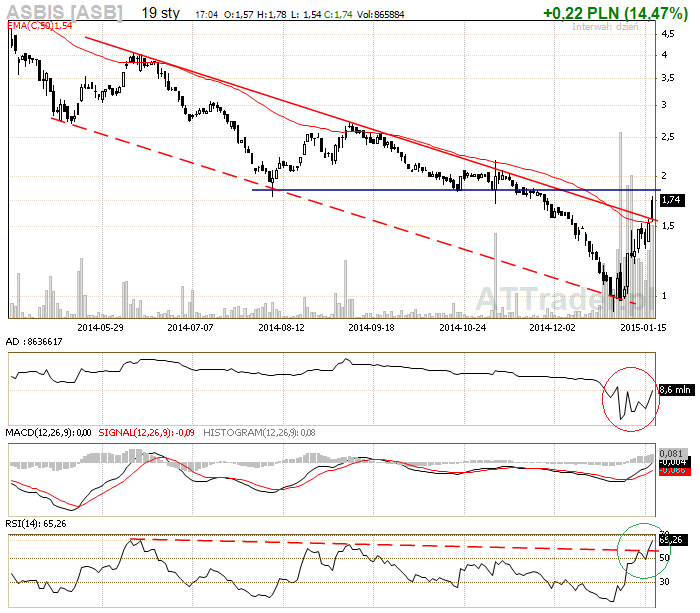
Task: Click the 'Interwał: dzień' interval label
Action: click(x=605, y=26)
